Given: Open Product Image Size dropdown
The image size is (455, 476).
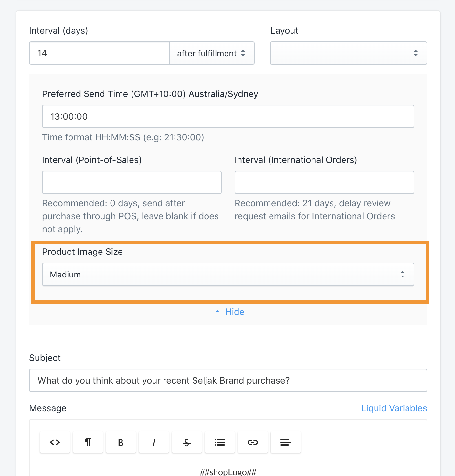Looking at the screenshot, I should point(228,274).
